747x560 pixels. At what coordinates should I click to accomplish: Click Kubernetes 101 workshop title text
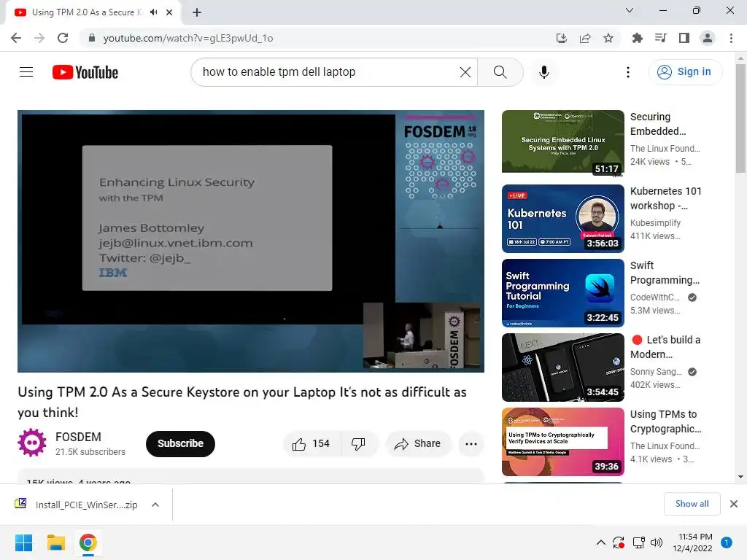pyautogui.click(x=665, y=198)
